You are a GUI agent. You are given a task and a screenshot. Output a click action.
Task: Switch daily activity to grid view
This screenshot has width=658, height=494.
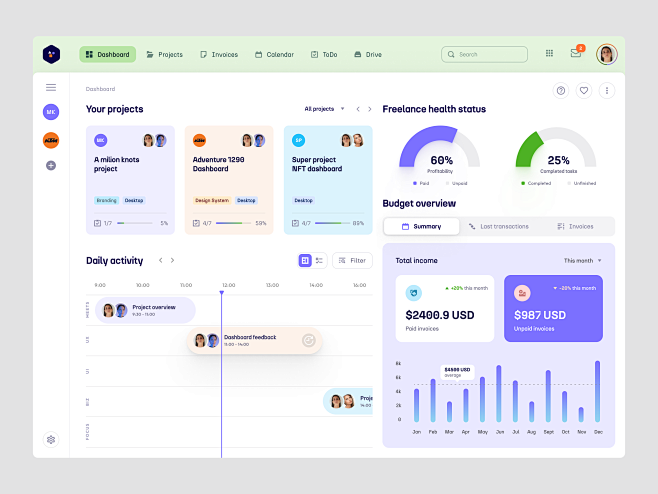click(x=305, y=260)
